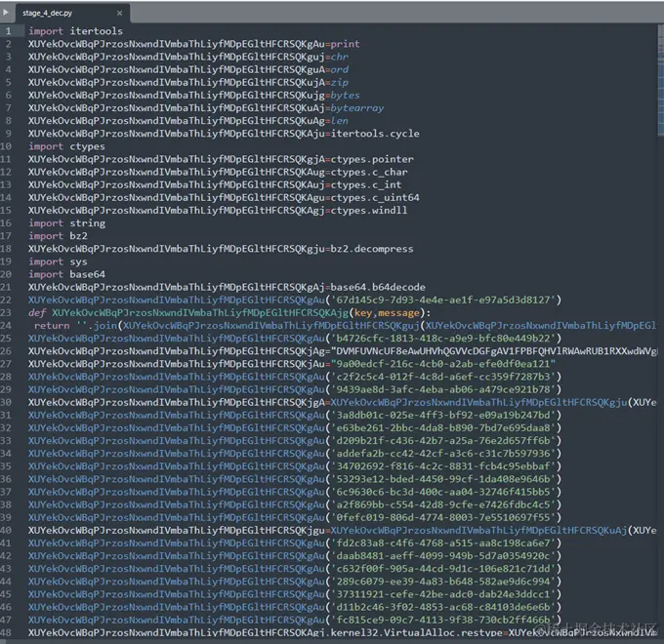
Task: Click 'itertools.cycle' on line 9
Action: coord(375,134)
